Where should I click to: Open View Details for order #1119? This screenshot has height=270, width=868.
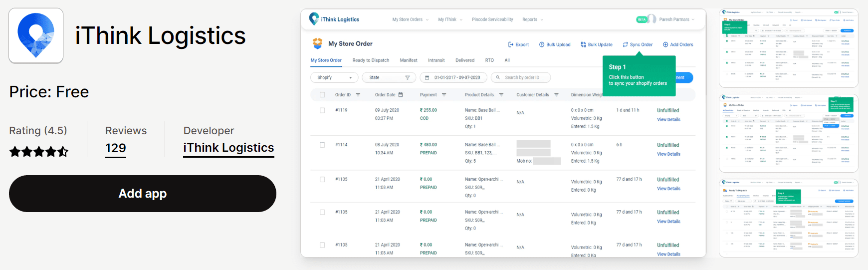[668, 120]
